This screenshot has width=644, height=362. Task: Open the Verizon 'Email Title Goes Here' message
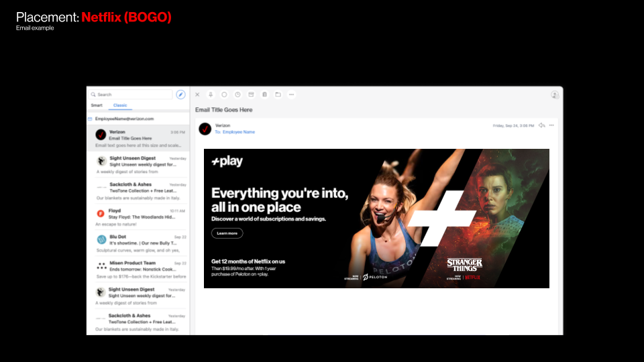point(138,138)
